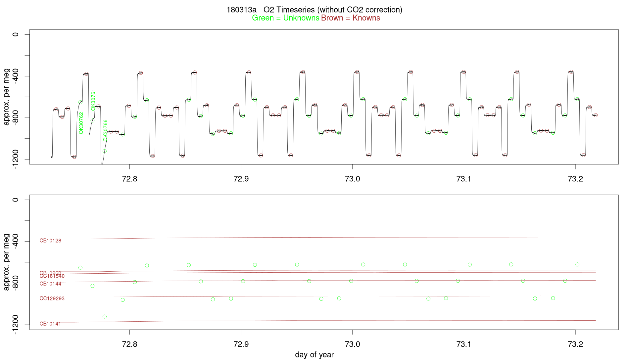
Task: Select the "-1200" y-axis tick of the upper plot
Action: 15,159
